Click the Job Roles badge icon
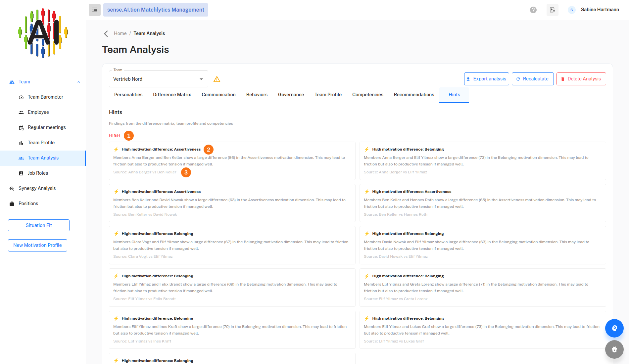The width and height of the screenshot is (629, 364). click(21, 173)
